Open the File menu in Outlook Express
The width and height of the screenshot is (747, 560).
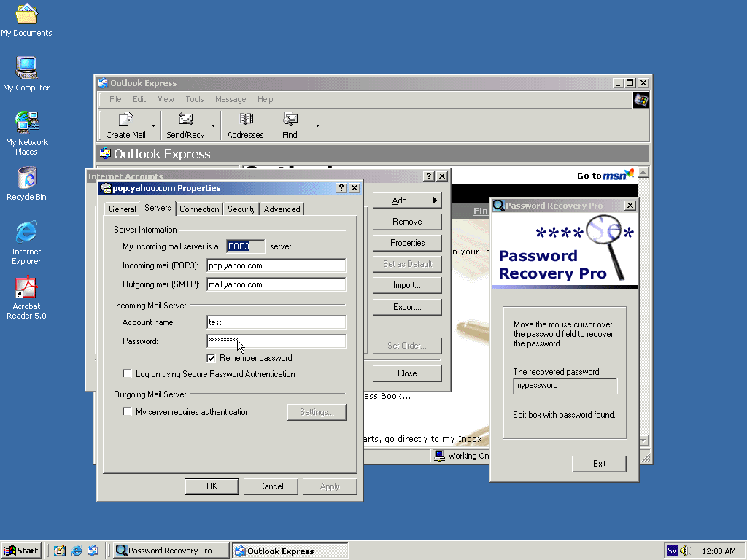pyautogui.click(x=115, y=99)
